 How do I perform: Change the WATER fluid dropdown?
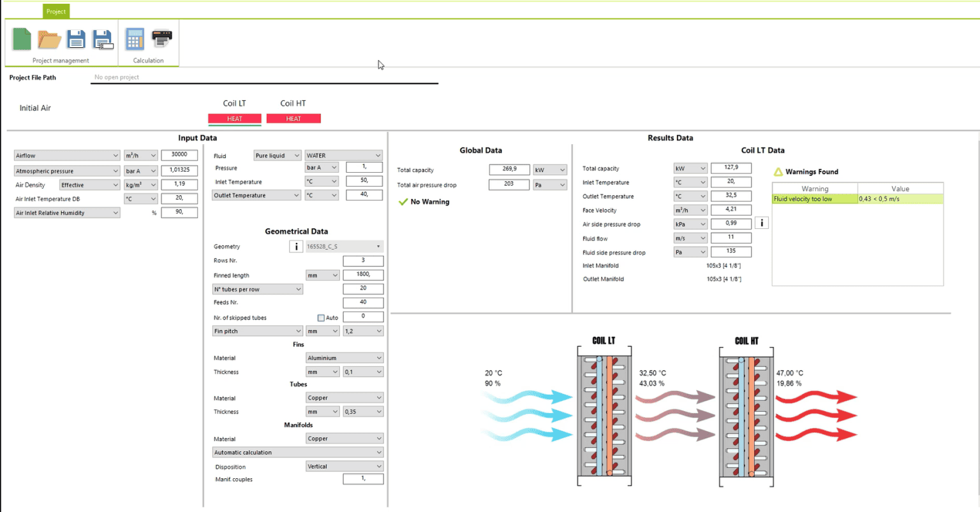point(344,156)
